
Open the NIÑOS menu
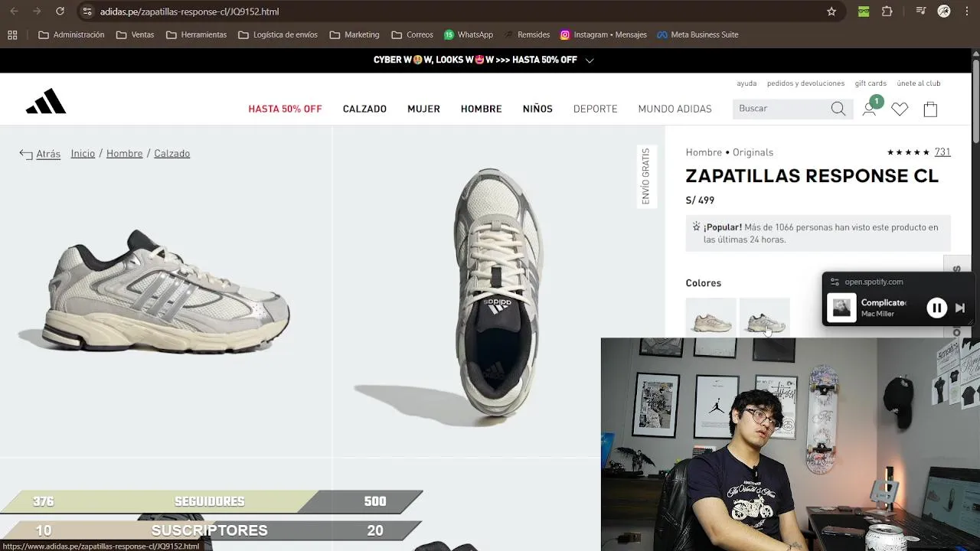coord(537,109)
